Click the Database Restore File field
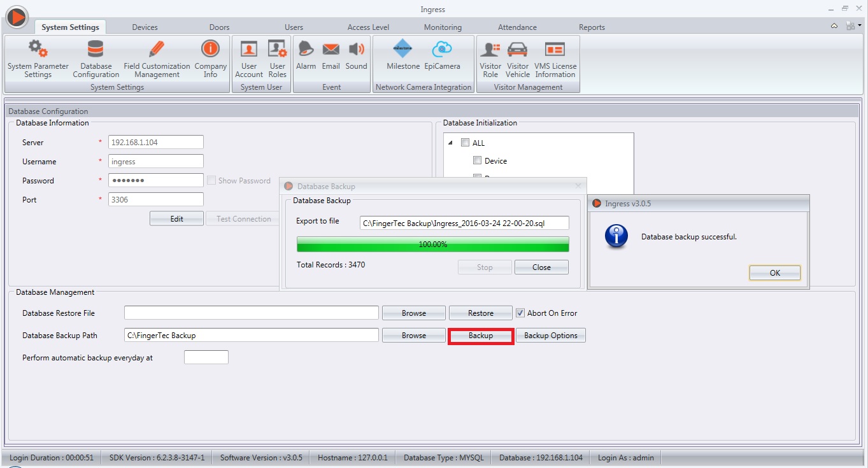The image size is (868, 468). [252, 313]
